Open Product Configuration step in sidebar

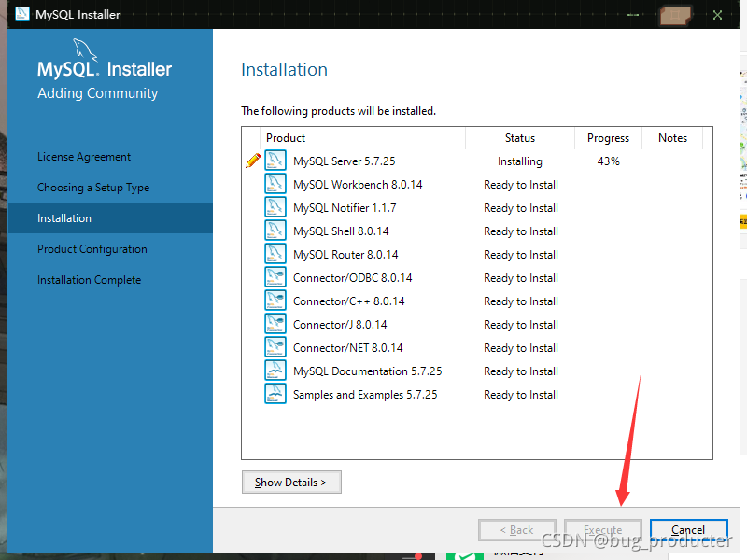pos(92,249)
